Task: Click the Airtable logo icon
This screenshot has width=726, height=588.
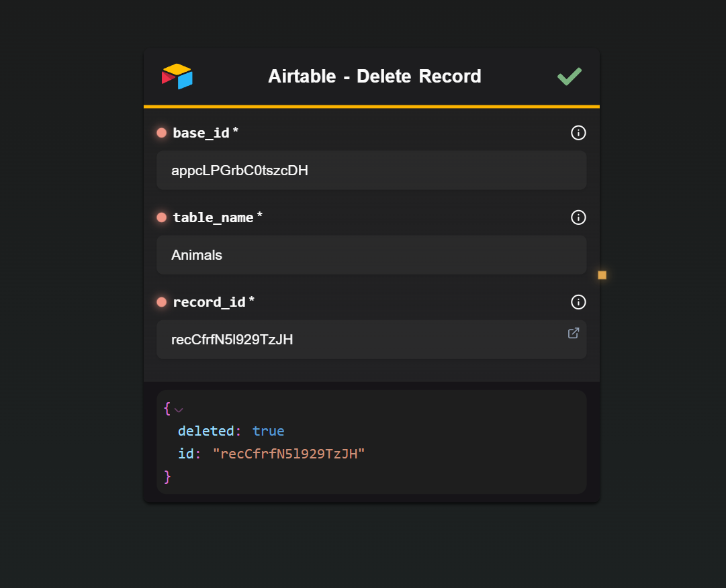Action: (x=177, y=77)
